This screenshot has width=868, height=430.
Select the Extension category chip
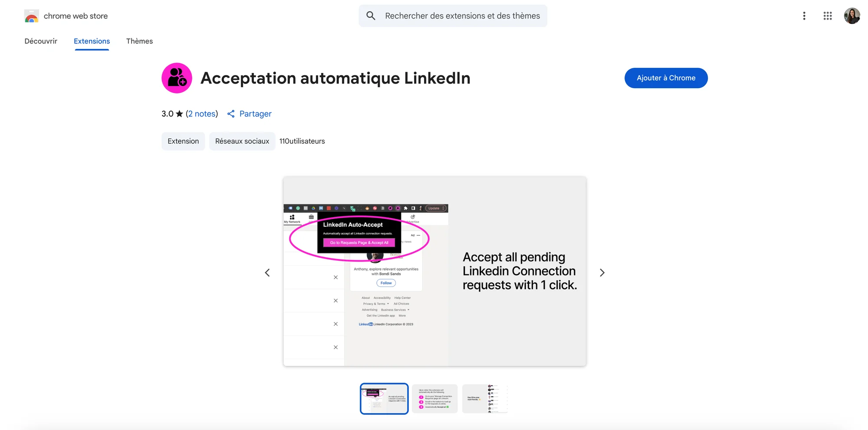tap(183, 141)
